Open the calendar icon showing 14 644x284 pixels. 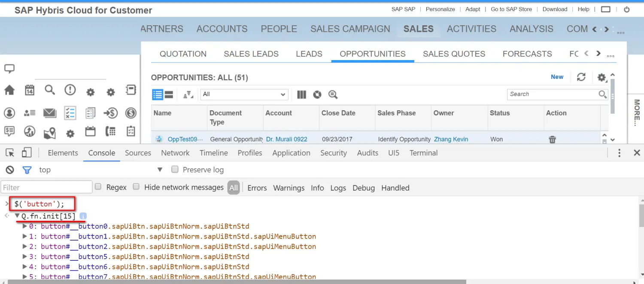click(x=30, y=90)
